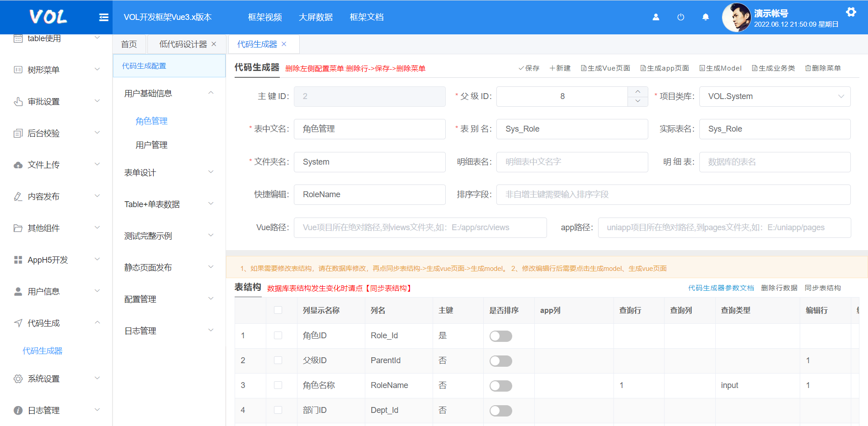Open notifications bell icon

click(705, 17)
